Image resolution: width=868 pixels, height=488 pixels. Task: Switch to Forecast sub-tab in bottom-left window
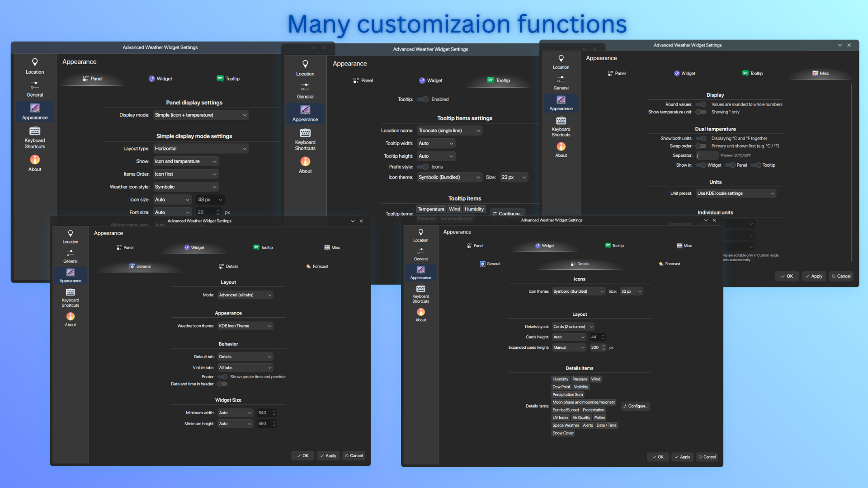coord(317,267)
